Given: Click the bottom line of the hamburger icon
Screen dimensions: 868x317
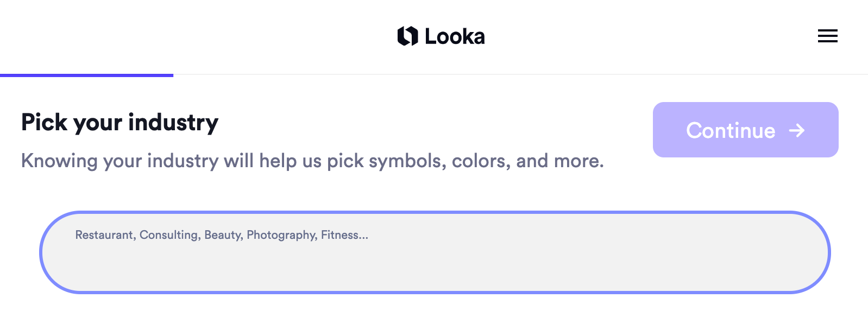Looking at the screenshot, I should 827,42.
